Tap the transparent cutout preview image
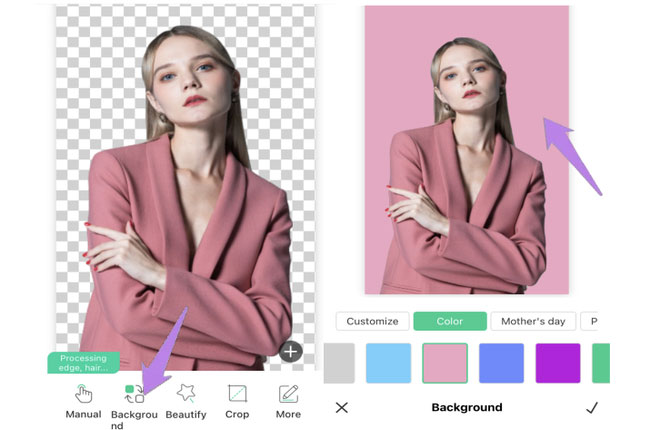The width and height of the screenshot is (650, 430). point(185,187)
